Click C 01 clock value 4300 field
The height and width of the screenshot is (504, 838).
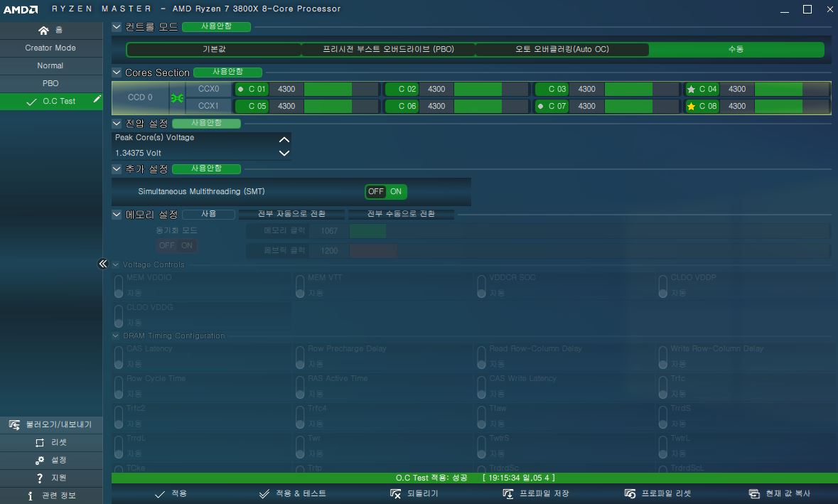(x=286, y=90)
